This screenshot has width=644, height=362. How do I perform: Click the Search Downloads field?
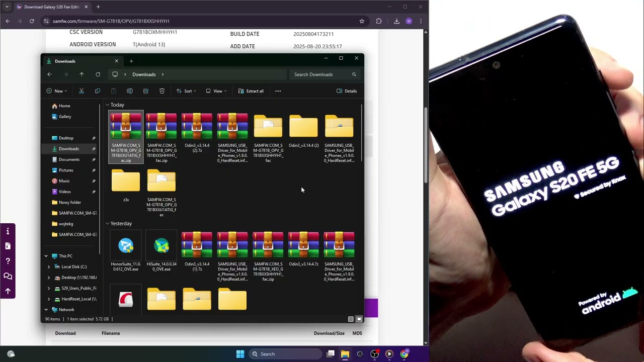click(x=325, y=74)
